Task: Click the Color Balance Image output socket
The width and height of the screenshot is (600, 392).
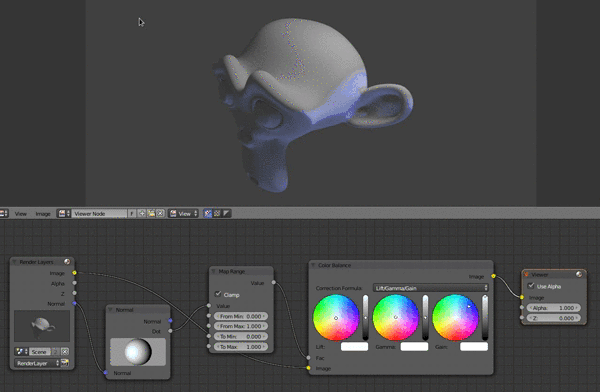Action: [x=494, y=276]
